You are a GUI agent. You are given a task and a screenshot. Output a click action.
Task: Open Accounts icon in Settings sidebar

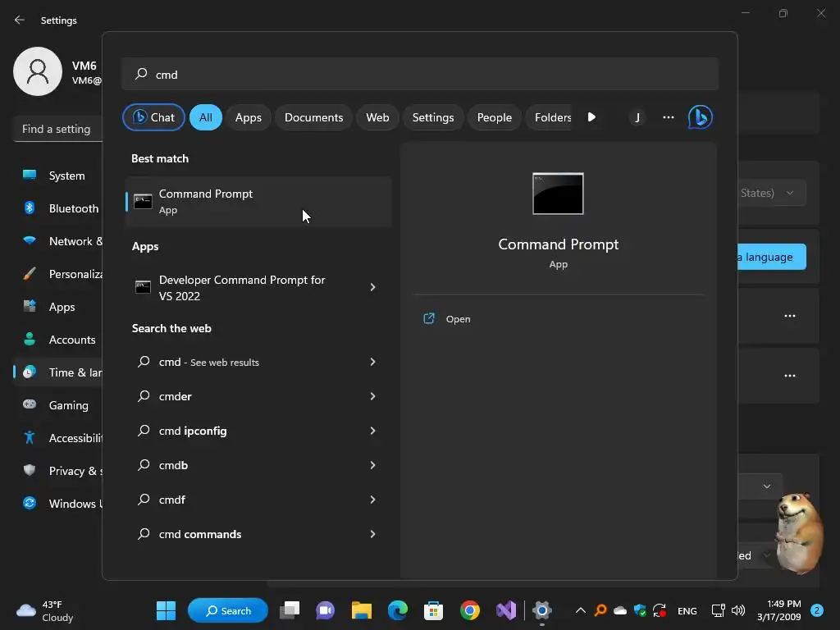[30, 339]
